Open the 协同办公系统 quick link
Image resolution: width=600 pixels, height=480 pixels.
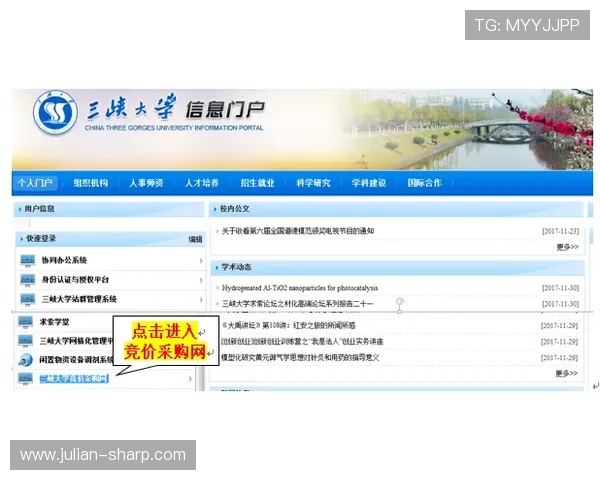pyautogui.click(x=64, y=260)
